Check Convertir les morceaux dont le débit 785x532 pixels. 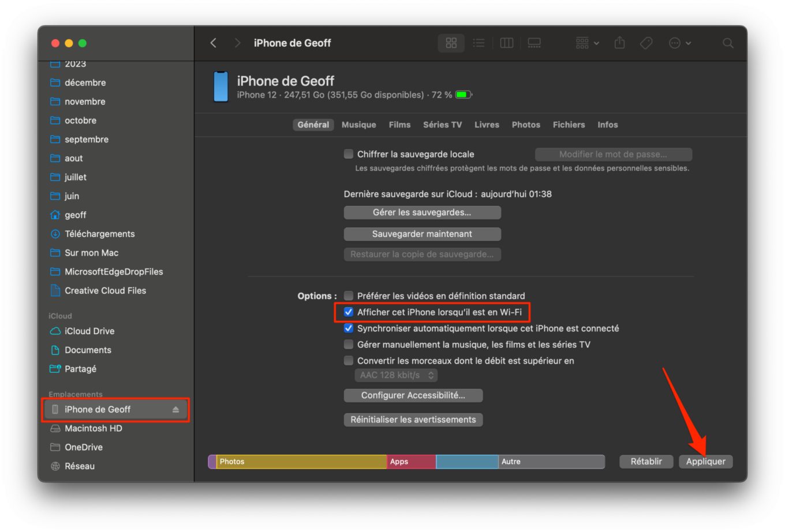point(349,361)
